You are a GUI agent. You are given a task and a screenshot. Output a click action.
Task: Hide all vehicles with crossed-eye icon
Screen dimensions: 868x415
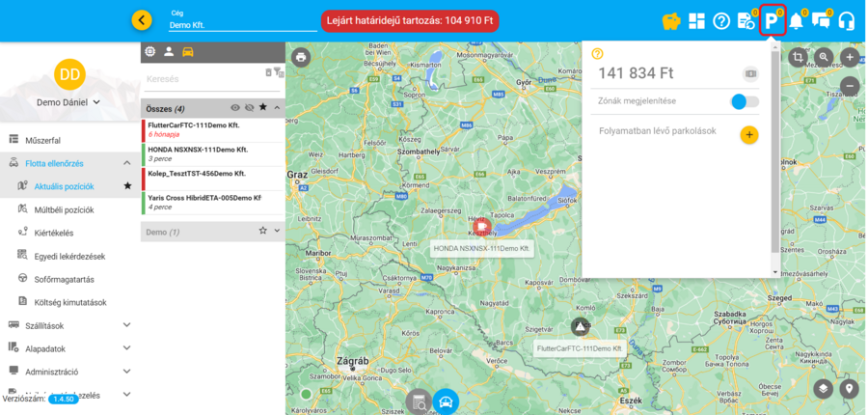coord(249,108)
